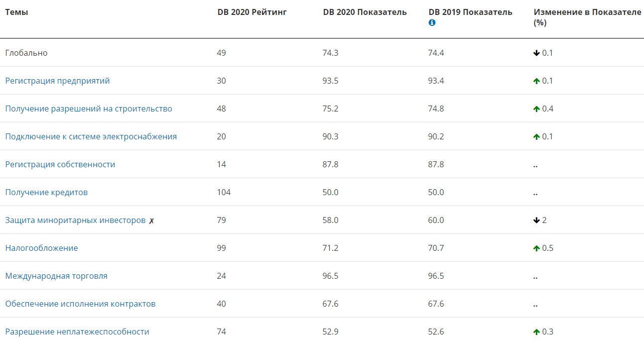Click the black down arrow in Глобально row
Image resolution: width=644 pixels, height=344 pixels.
pyautogui.click(x=536, y=53)
